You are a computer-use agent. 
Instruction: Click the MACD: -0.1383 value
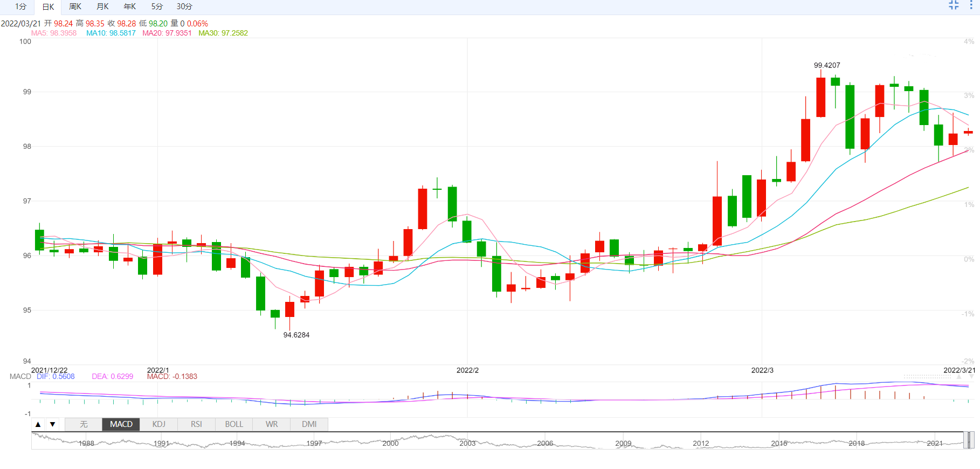click(x=172, y=376)
